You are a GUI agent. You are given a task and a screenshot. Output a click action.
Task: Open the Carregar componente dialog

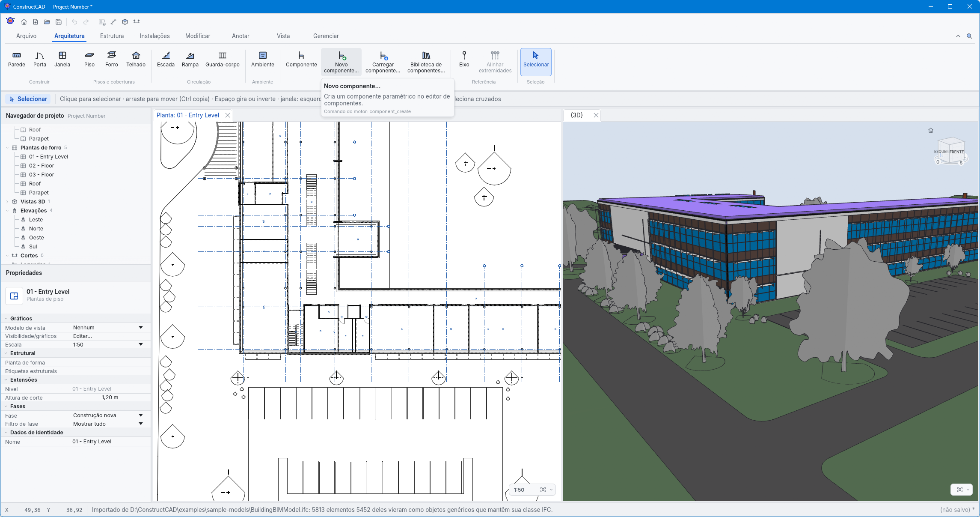point(383,62)
